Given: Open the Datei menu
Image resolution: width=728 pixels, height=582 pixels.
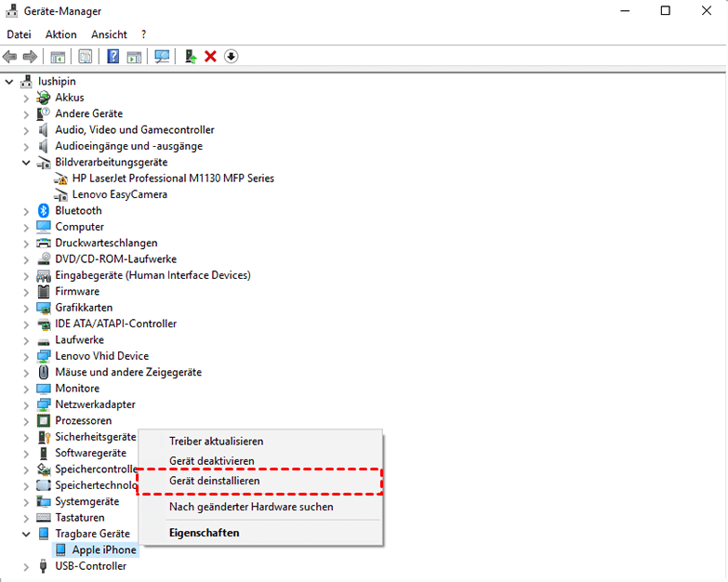Looking at the screenshot, I should coord(19,34).
